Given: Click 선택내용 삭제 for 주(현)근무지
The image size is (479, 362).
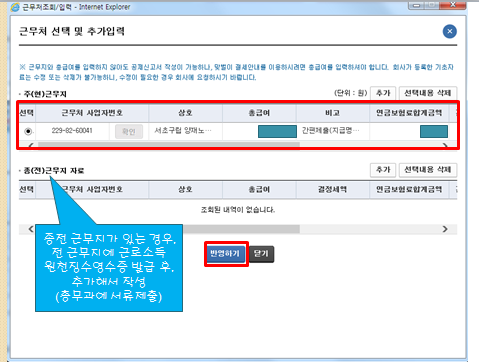Looking at the screenshot, I should pos(428,93).
